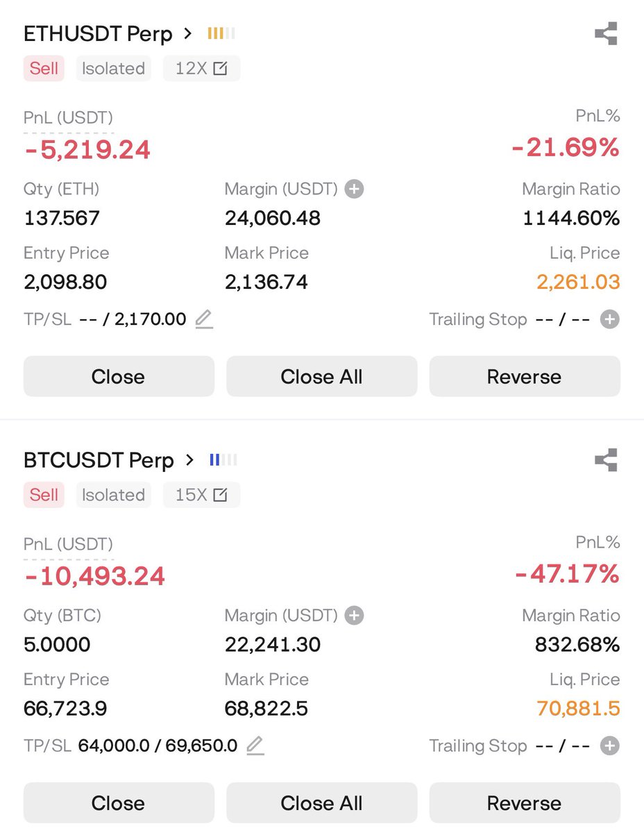Reverse the ETHUSDT position
This screenshot has width=644, height=833.
pos(524,377)
